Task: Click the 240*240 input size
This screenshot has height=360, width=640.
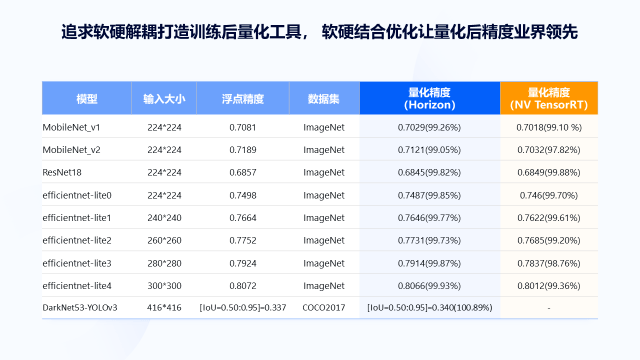Action: 164,218
